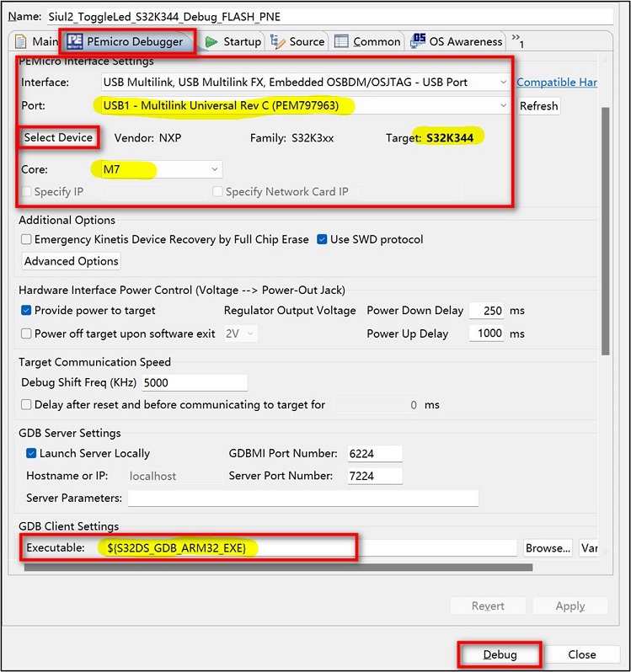This screenshot has height=672, width=631.
Task: Click the Family S32K3xx text
Action: [291, 138]
